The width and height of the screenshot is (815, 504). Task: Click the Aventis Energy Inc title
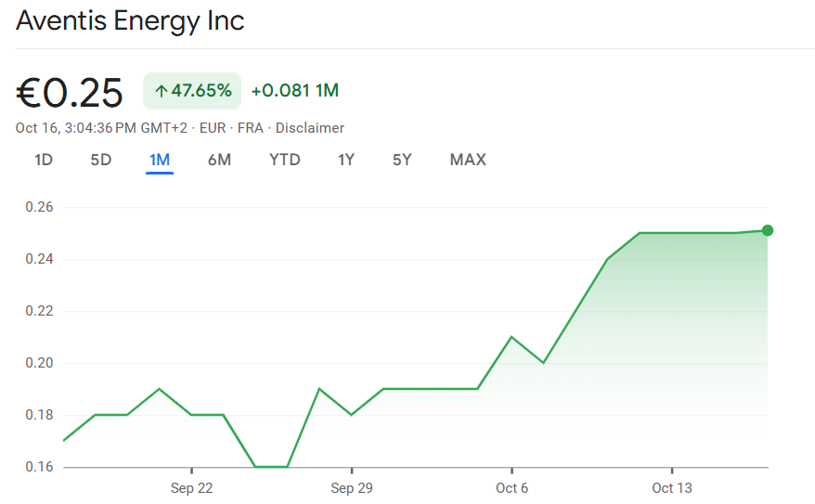pyautogui.click(x=131, y=20)
